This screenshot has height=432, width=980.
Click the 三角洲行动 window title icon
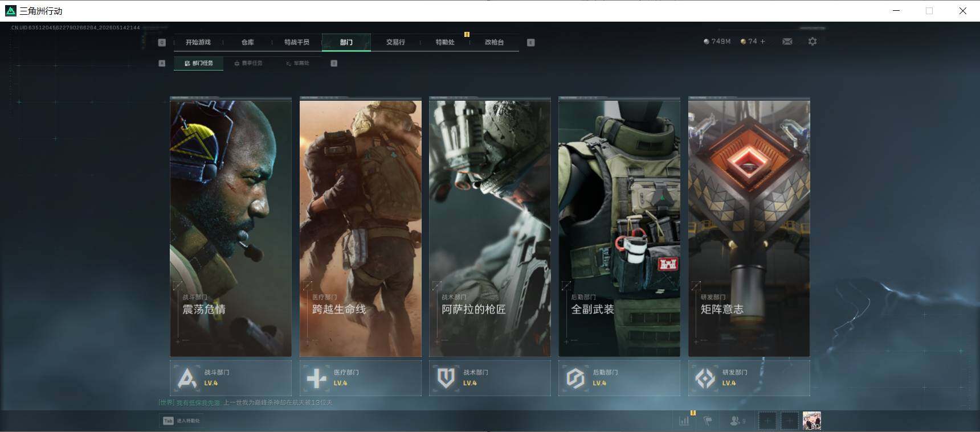click(11, 11)
